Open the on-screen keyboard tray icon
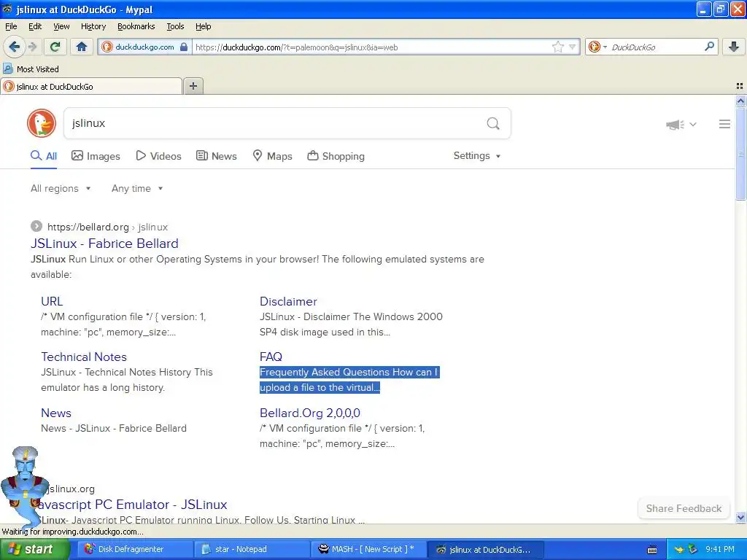This screenshot has width=747, height=560. coord(652,550)
